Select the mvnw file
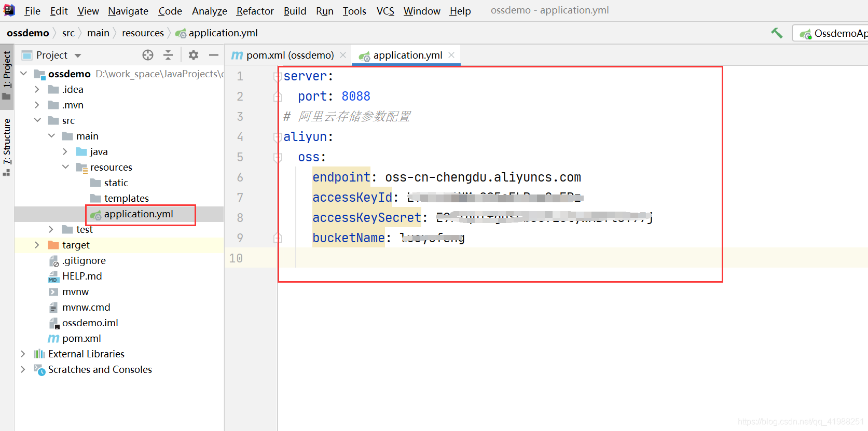This screenshot has height=431, width=868. pos(75,291)
